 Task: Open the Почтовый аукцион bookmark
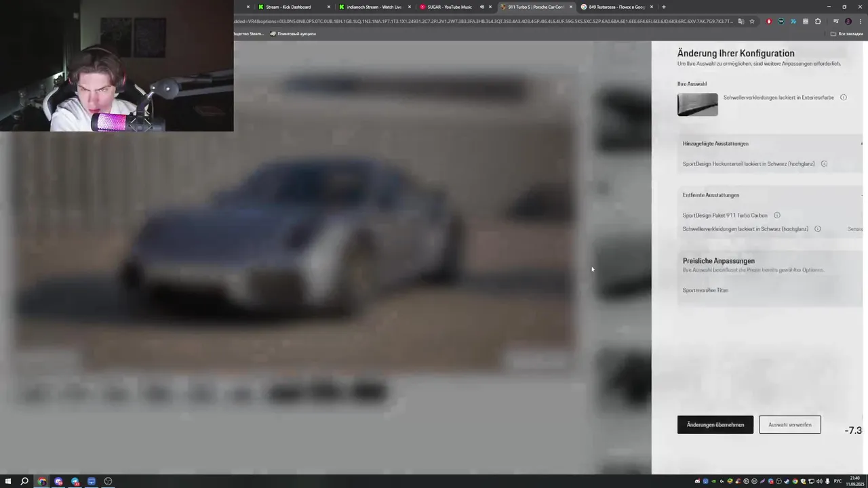pyautogui.click(x=293, y=33)
